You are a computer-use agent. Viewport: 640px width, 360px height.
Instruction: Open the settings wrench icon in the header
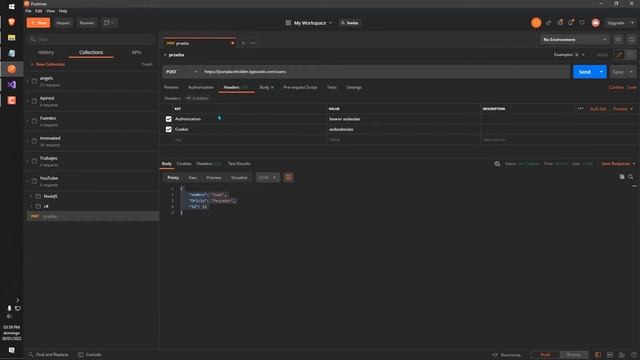click(560, 23)
